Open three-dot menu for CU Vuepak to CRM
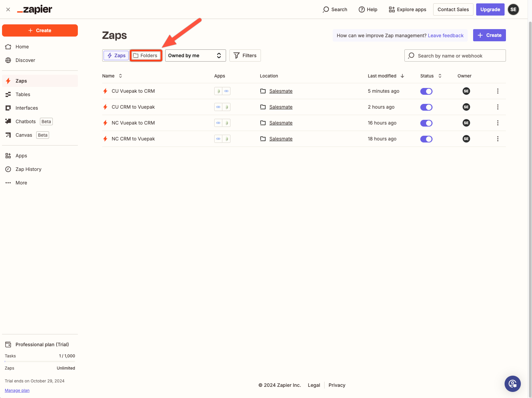Viewport: 532px width, 398px height. coord(497,91)
